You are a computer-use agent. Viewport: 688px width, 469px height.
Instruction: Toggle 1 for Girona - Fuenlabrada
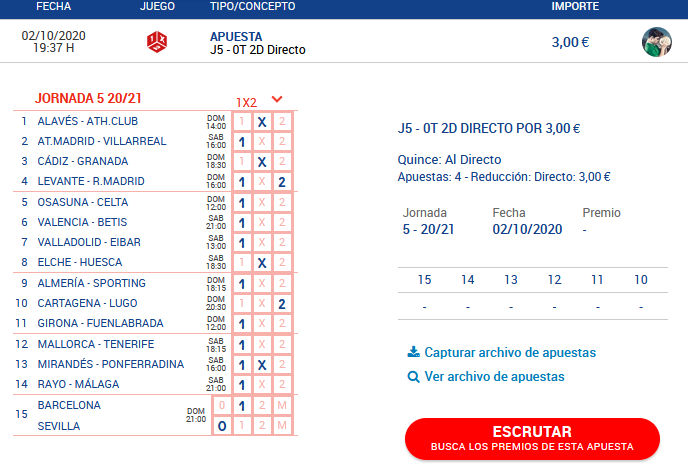coord(242,324)
